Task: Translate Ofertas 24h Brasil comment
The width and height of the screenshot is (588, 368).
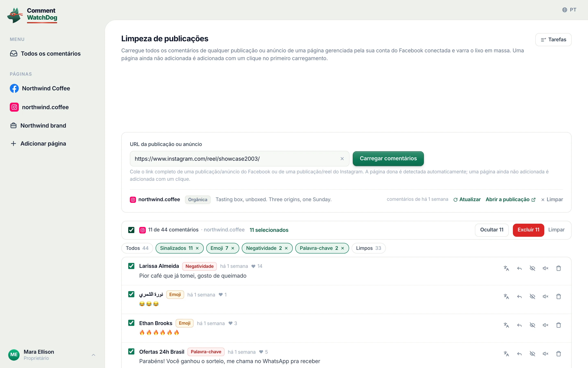Action: coord(506,354)
